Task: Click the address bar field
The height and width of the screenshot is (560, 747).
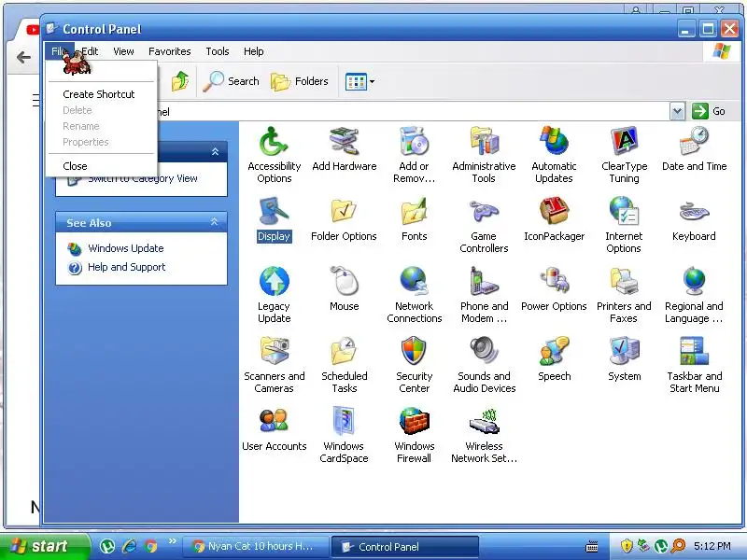Action: coord(413,111)
